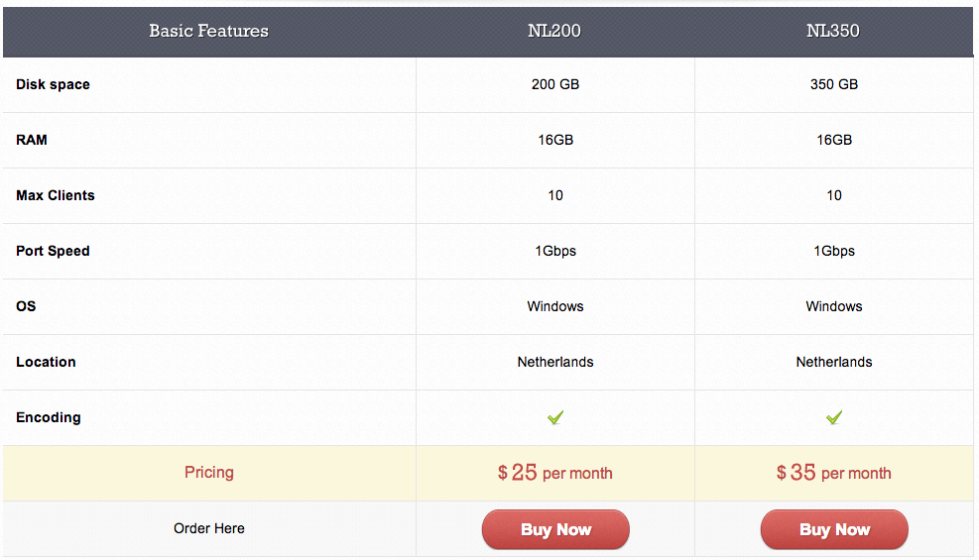
Task: Click the 200 GB disk space value
Action: point(555,84)
